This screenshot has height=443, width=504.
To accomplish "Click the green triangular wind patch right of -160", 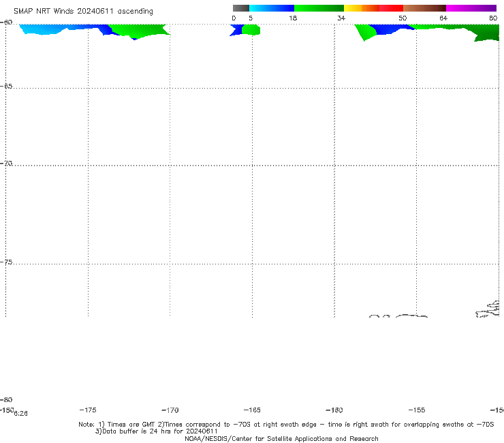I will point(365,31).
